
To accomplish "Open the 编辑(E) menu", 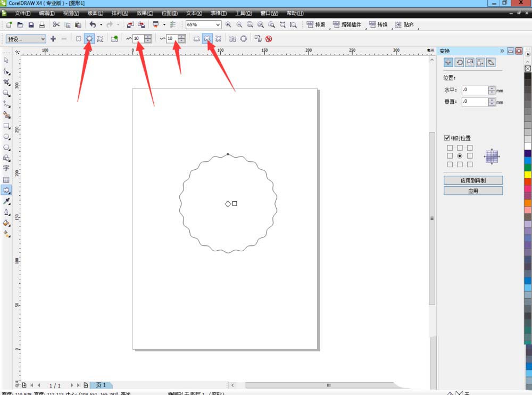I will tap(46, 13).
